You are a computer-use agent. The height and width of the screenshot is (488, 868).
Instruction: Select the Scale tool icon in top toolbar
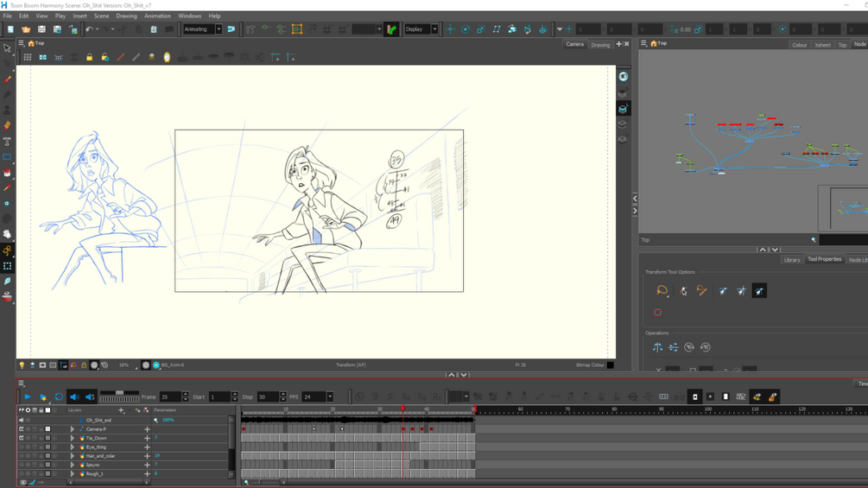pos(481,29)
